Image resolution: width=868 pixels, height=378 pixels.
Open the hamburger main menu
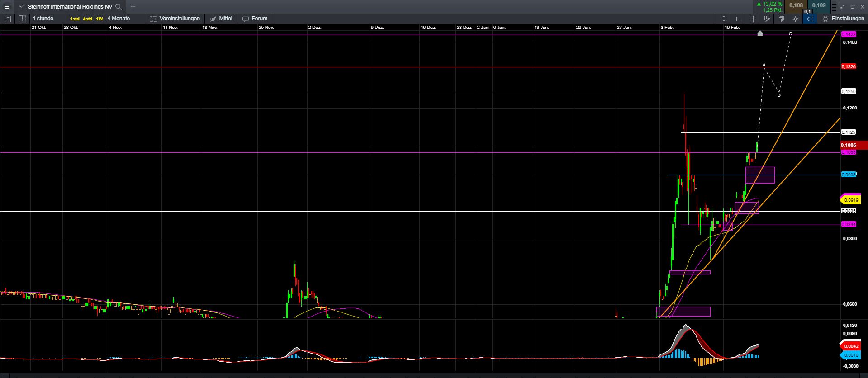pos(7,7)
